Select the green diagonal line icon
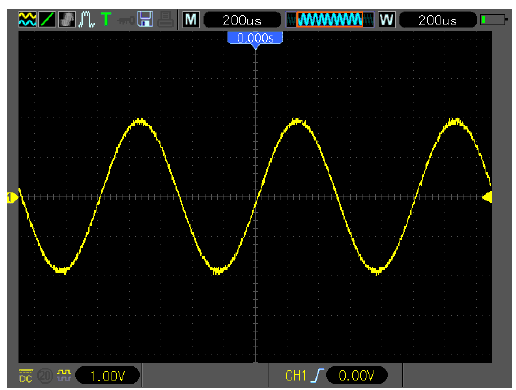The width and height of the screenshot is (516, 390). tap(47, 20)
